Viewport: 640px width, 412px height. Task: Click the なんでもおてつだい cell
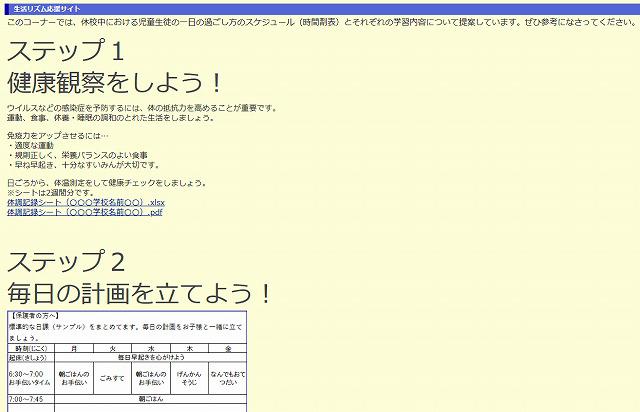[227, 378]
